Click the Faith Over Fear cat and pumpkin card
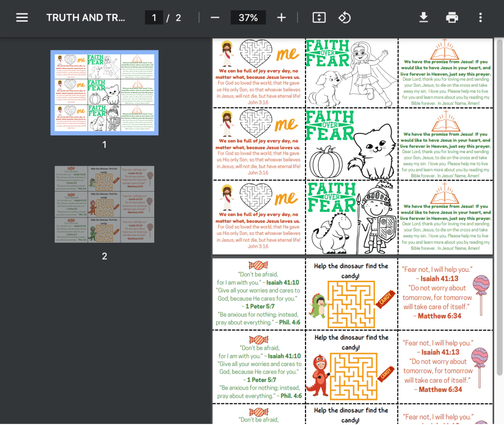This screenshot has width=504, height=425. [x=352, y=145]
